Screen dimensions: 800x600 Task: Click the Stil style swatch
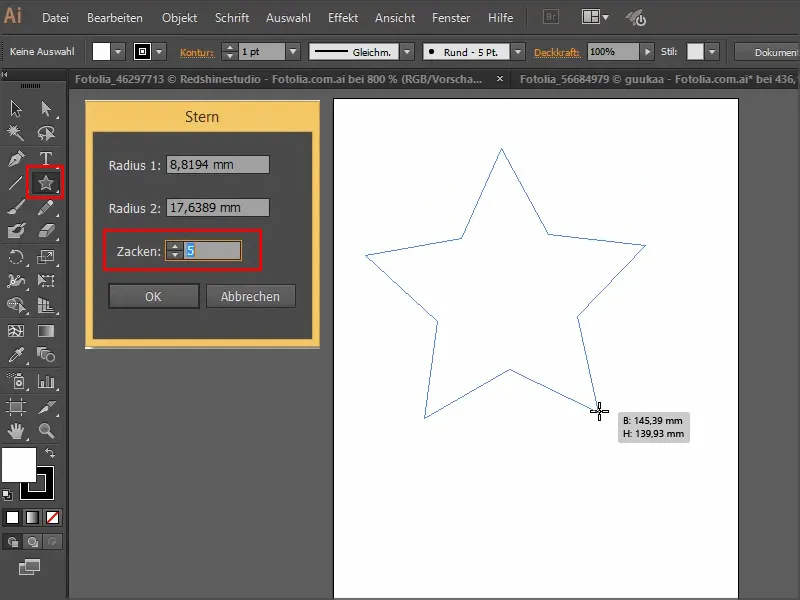[x=695, y=52]
